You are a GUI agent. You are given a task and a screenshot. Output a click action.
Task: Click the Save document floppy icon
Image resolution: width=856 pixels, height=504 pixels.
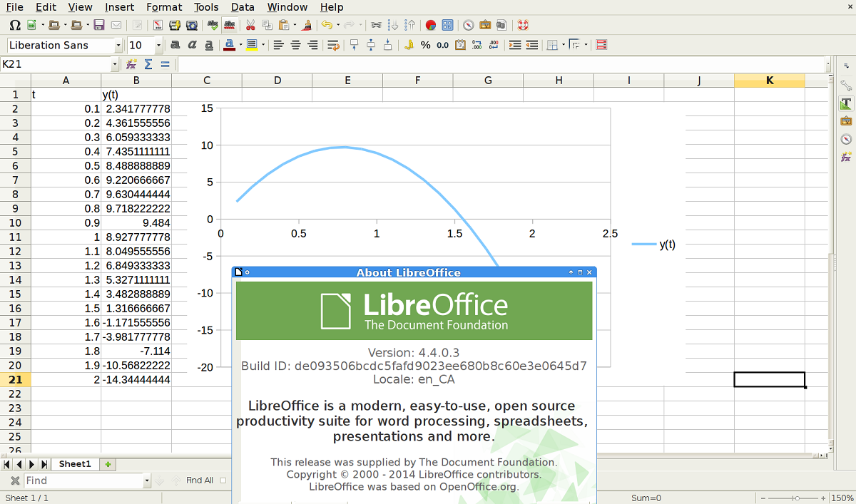tap(99, 25)
